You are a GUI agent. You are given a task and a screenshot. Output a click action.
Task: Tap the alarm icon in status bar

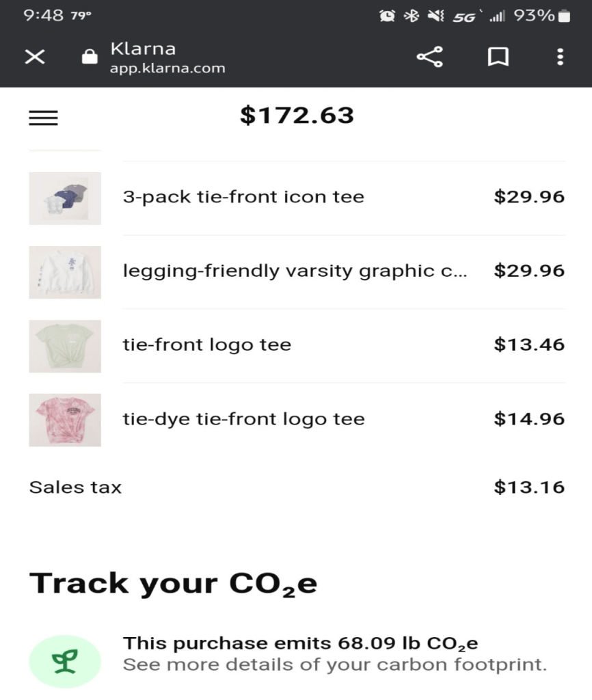pyautogui.click(x=387, y=16)
